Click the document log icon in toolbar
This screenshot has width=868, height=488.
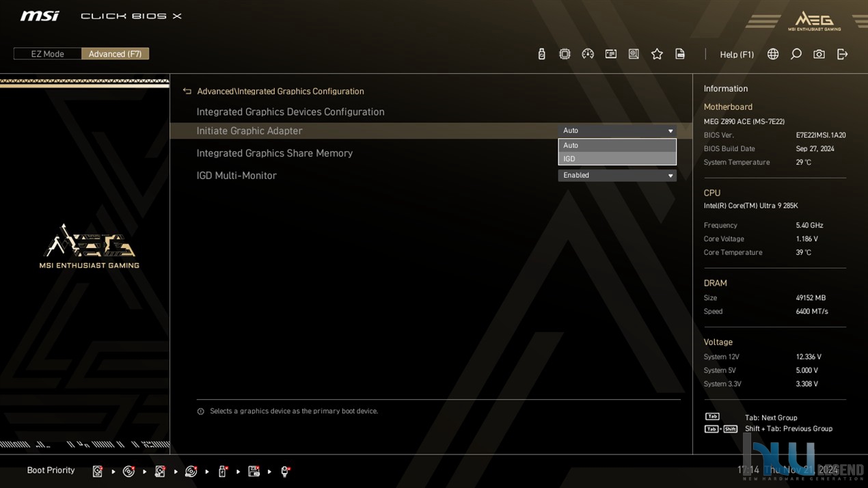point(680,54)
